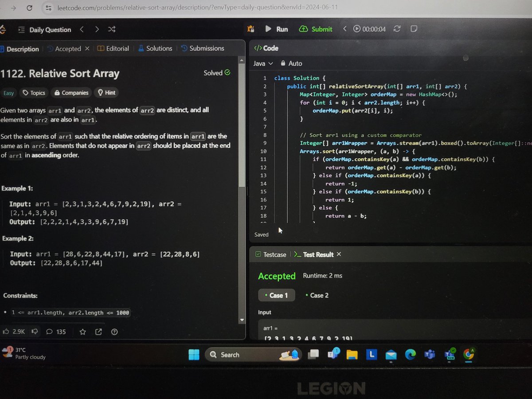Select the Test Result tab

pyautogui.click(x=314, y=254)
